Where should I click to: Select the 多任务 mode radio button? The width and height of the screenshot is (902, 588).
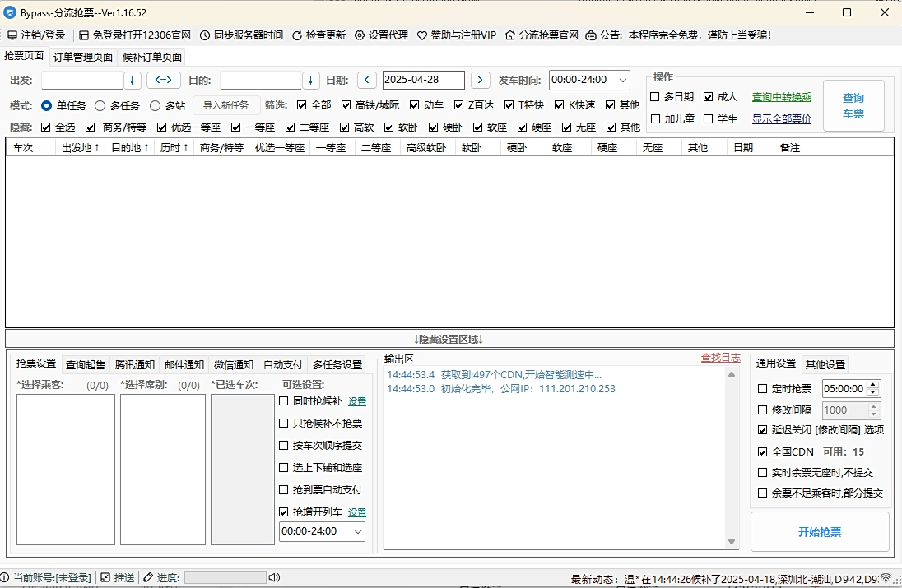[x=100, y=106]
